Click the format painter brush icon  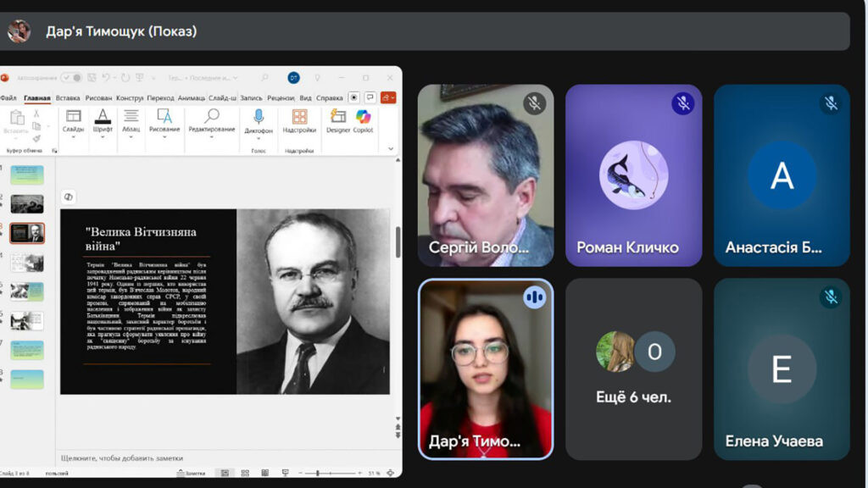[x=36, y=138]
